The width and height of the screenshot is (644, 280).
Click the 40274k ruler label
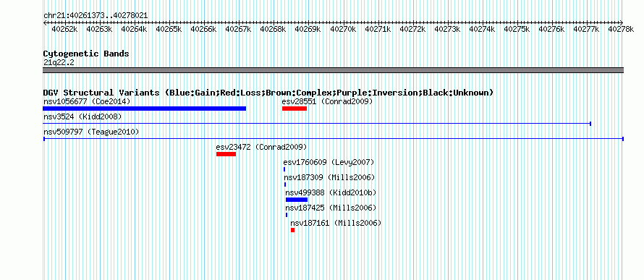(x=481, y=29)
